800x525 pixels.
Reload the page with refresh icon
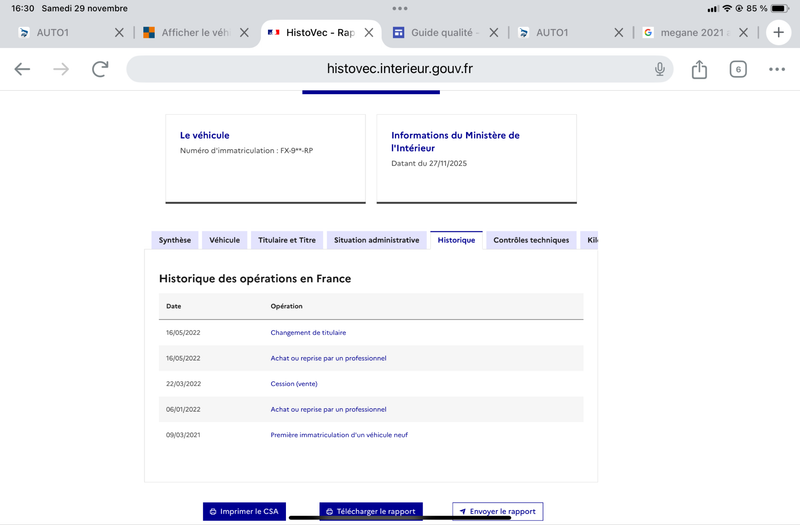[100, 69]
